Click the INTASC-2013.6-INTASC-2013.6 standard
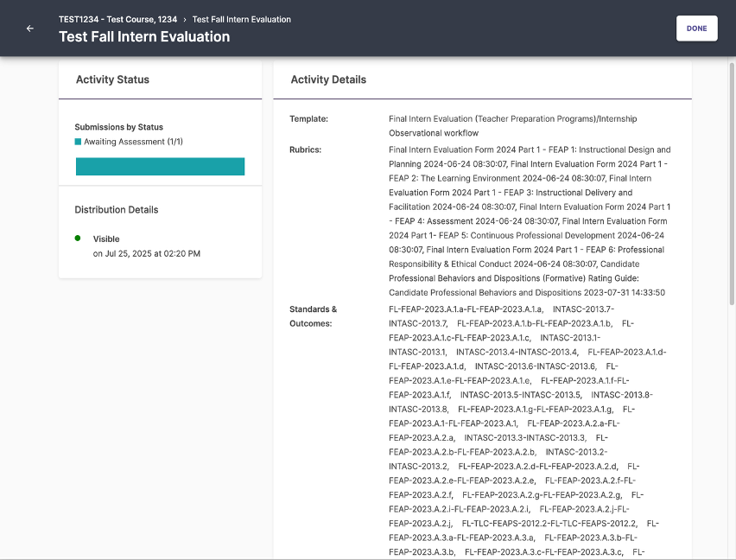 536,366
